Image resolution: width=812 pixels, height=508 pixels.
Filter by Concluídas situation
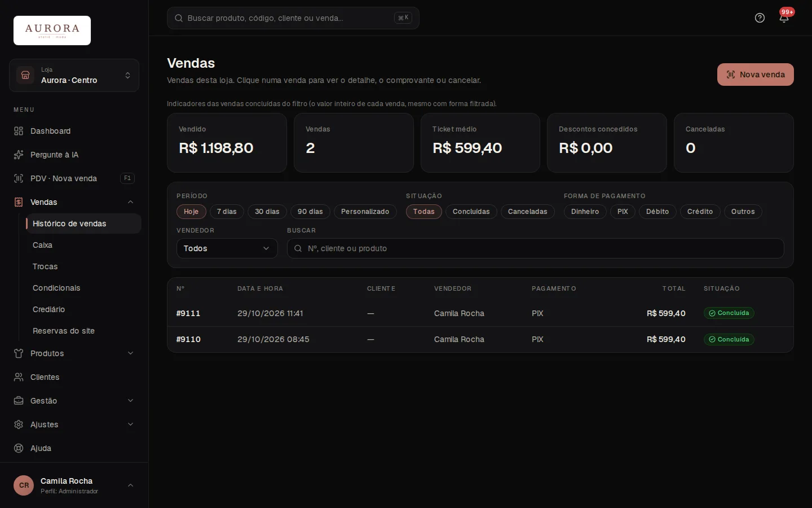pyautogui.click(x=471, y=212)
